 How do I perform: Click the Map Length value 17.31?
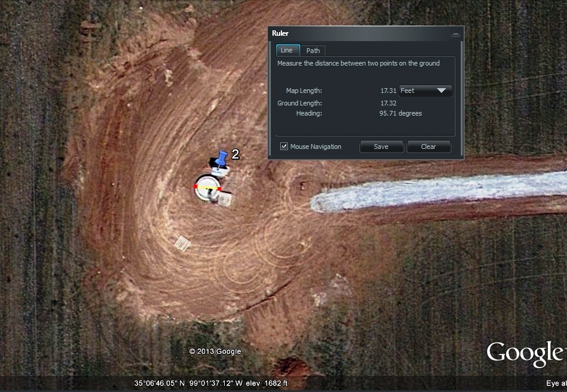tap(388, 91)
